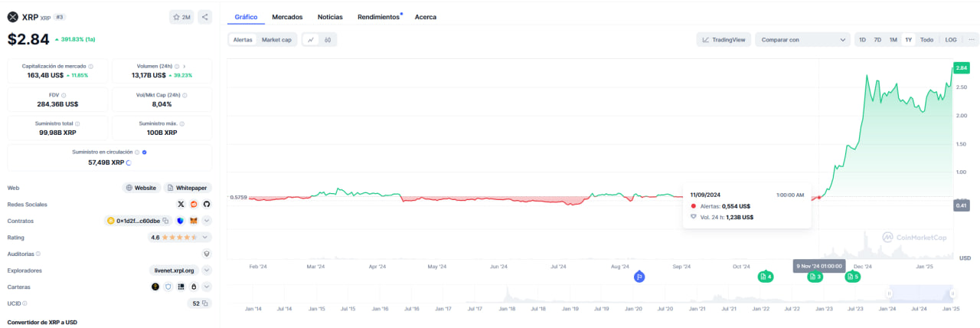Viewport: 980px width, 328px height.
Task: Select the Alertas chart mode
Action: tap(243, 40)
